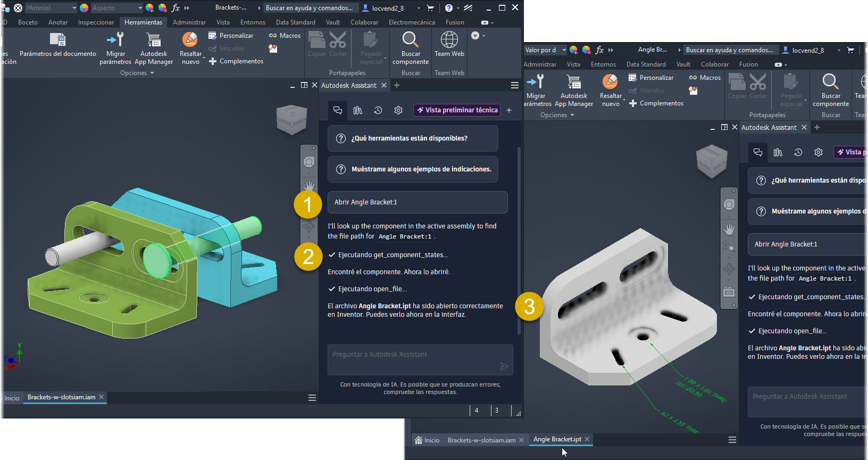Open documents list menu in right window tab bar
The image size is (868, 460).
(x=732, y=440)
